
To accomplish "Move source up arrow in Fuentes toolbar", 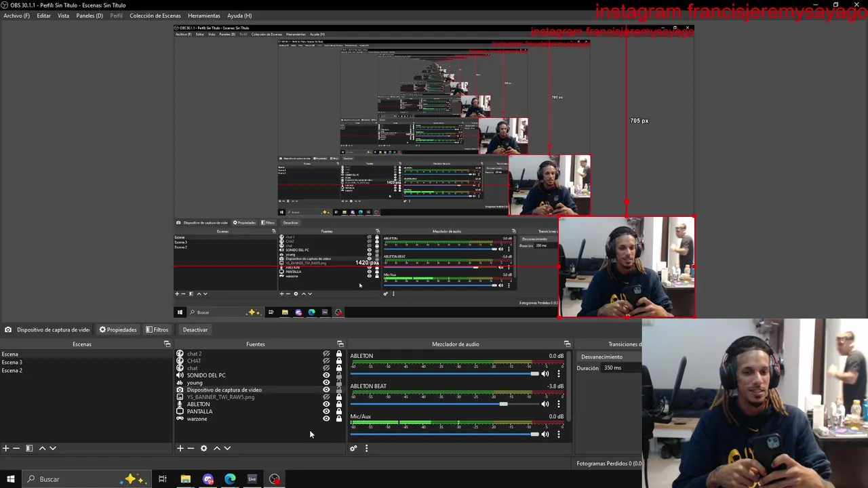I will [x=217, y=448].
